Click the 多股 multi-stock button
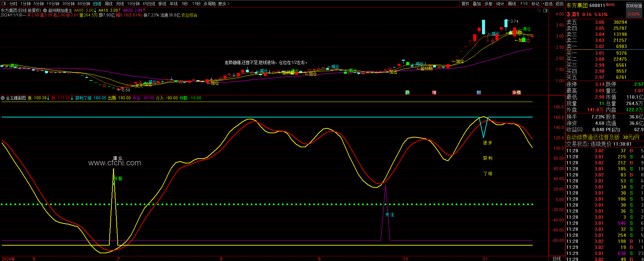Screen dimensions: 644x261 point(488,4)
